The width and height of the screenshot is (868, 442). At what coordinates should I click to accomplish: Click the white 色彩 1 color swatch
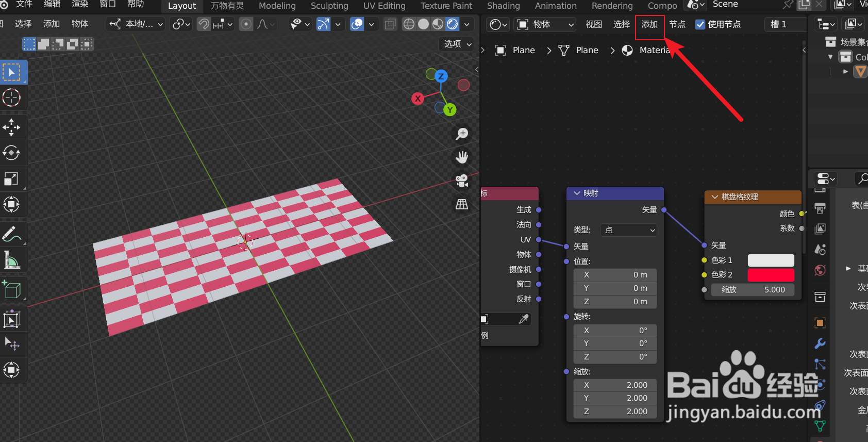[771, 260]
